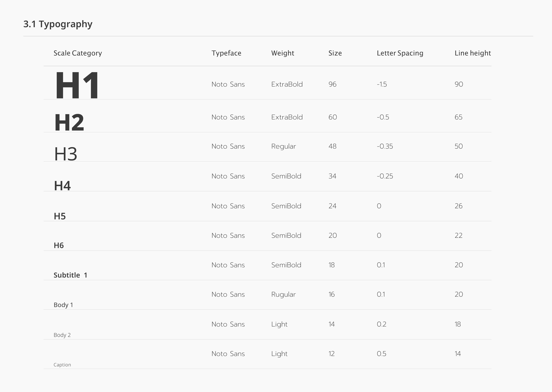Click the Line height column header

472,53
